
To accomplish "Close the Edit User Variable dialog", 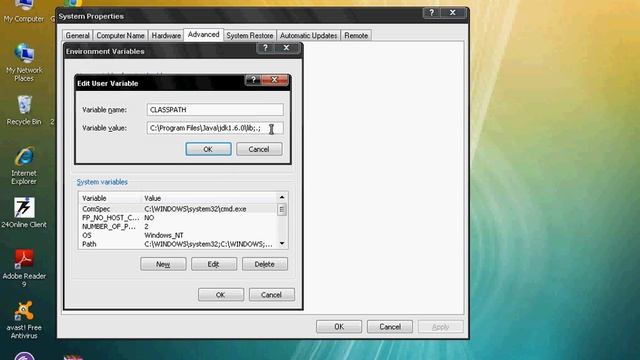I will coord(274,80).
